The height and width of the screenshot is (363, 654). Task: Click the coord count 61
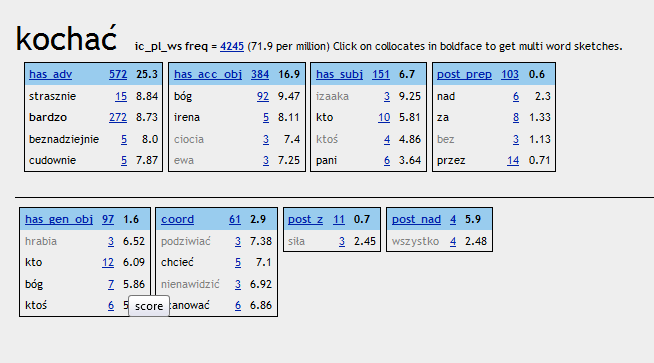point(235,219)
